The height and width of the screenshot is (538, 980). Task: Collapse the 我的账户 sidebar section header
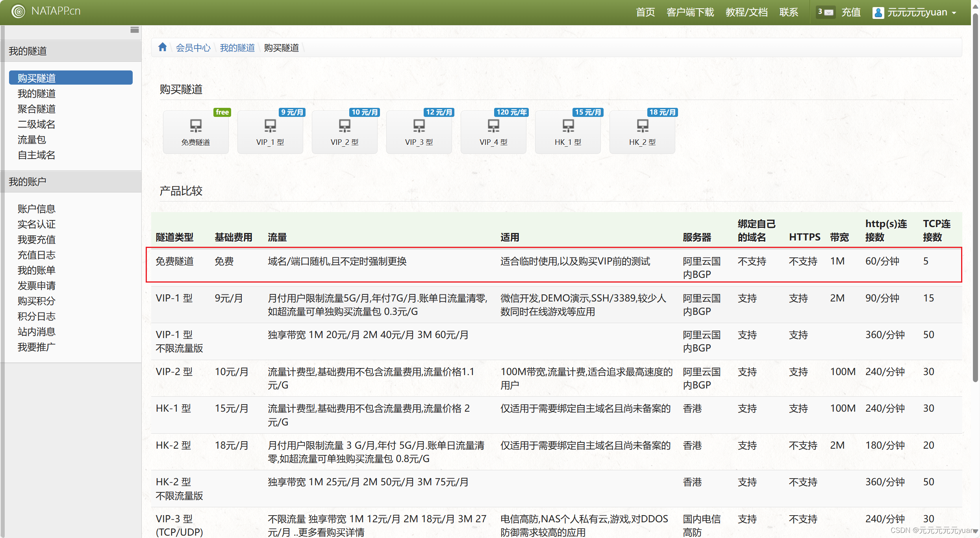pyautogui.click(x=71, y=182)
